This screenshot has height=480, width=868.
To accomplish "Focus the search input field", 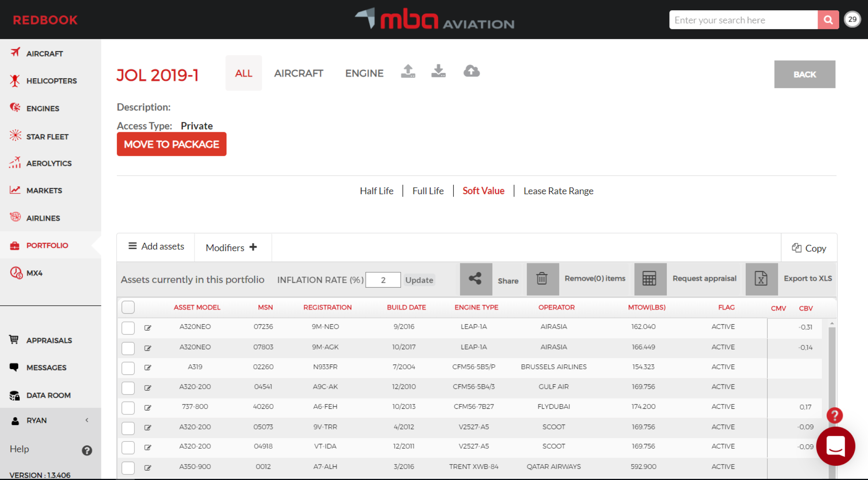I will [x=743, y=20].
